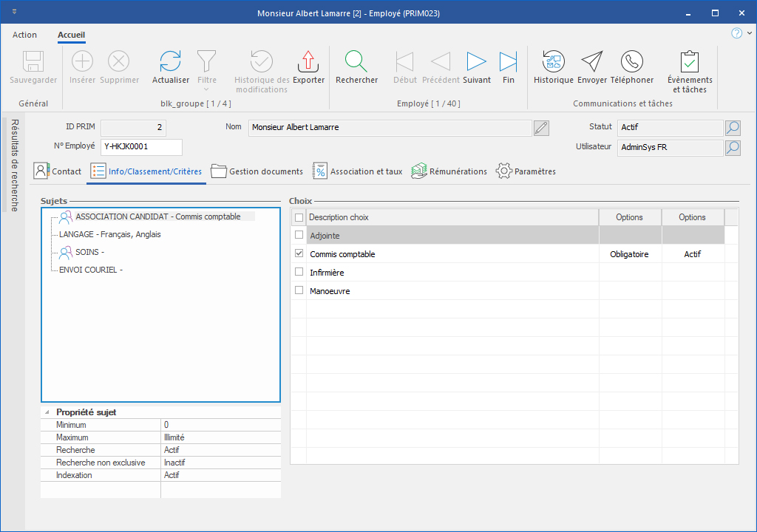This screenshot has height=532, width=757.
Task: Go to next employee with Suivant
Action: pos(476,61)
